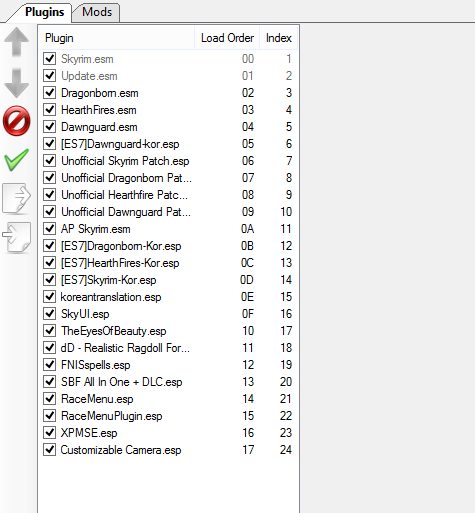Open the Mods tab
This screenshot has height=513, width=475.
[x=97, y=12]
